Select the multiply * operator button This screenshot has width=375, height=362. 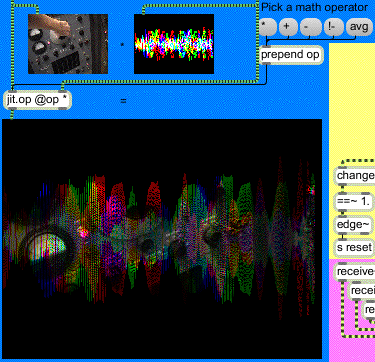pos(268,26)
